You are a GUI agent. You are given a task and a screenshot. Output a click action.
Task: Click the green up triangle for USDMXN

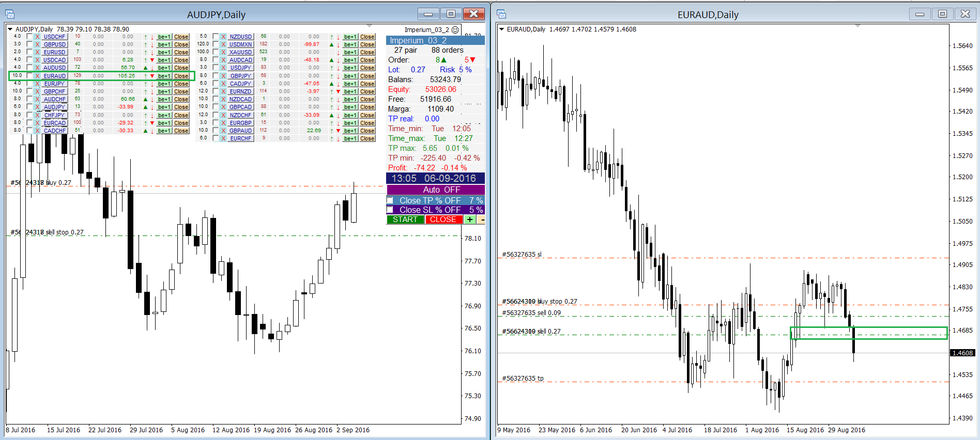coord(332,44)
